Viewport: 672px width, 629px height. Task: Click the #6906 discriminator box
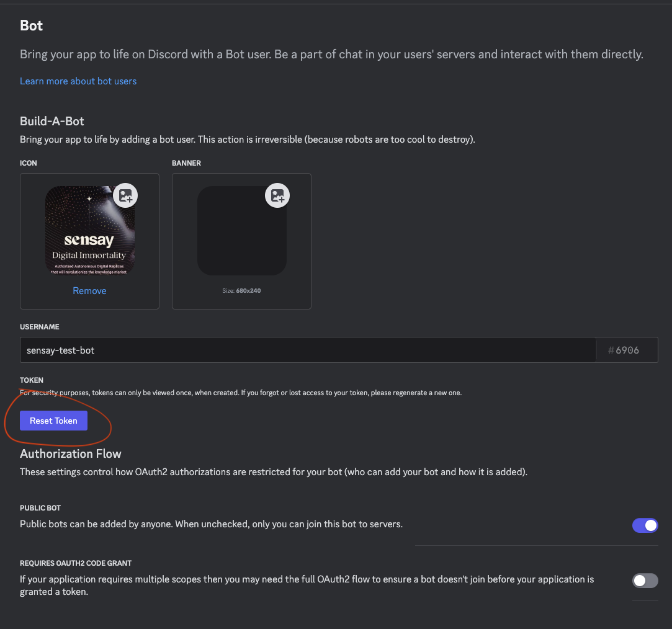(x=627, y=350)
